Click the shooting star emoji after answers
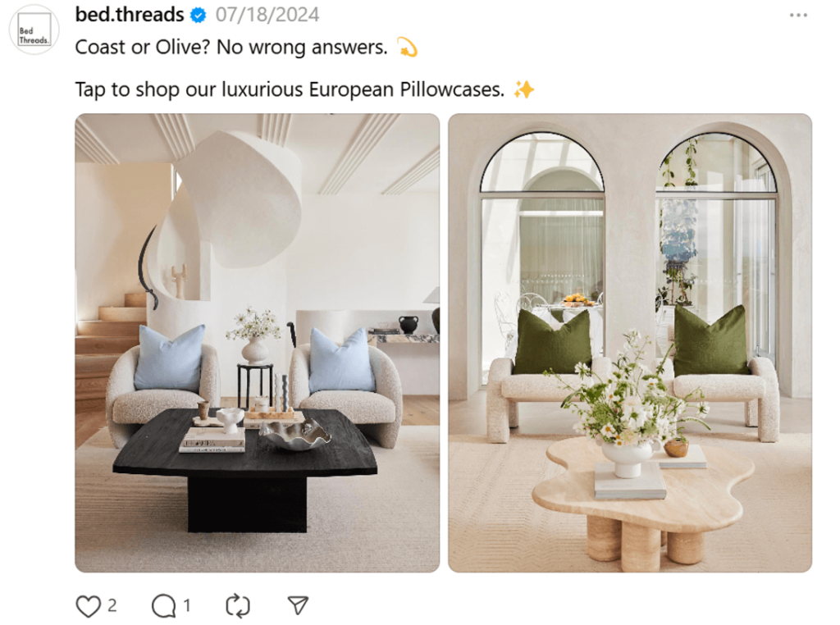The image size is (840, 625). 407,47
